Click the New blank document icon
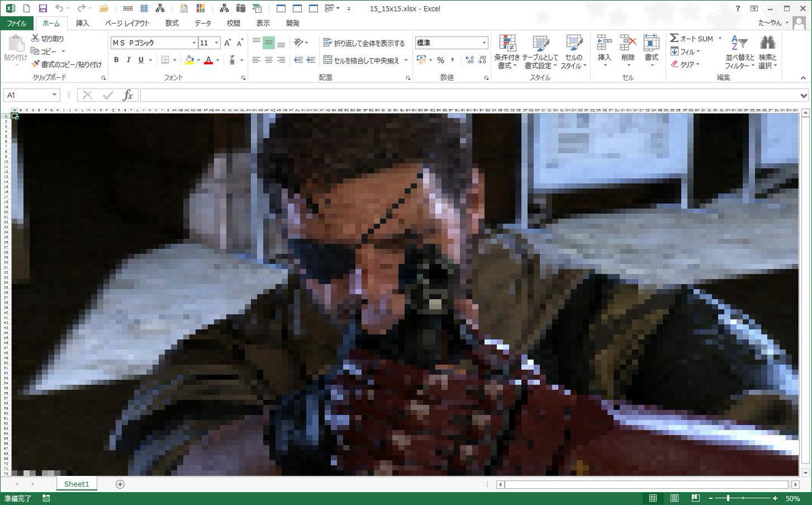The image size is (812, 505). point(26,9)
